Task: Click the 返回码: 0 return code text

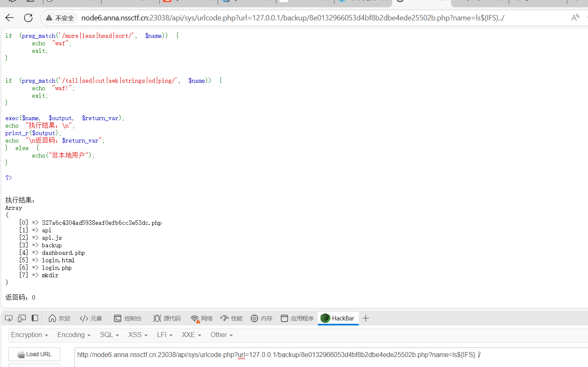Action: [x=20, y=298]
